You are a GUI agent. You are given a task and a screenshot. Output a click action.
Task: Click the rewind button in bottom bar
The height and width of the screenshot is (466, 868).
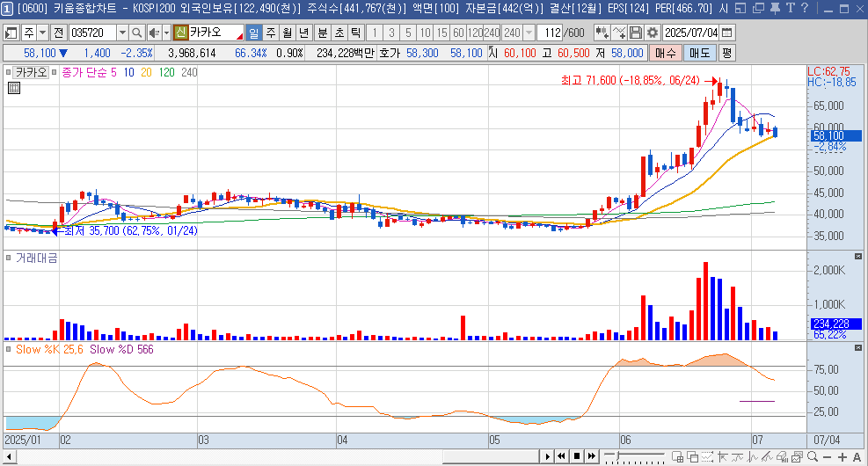561,456
